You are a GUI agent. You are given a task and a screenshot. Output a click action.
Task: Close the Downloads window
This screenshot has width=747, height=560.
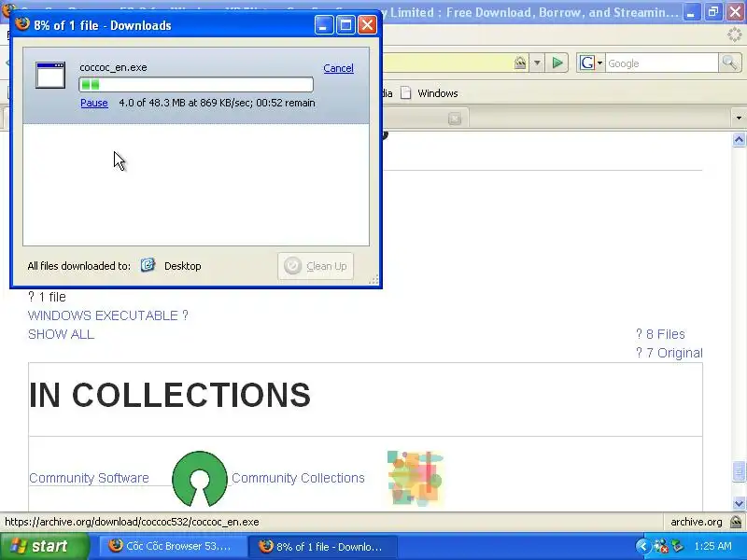367,25
